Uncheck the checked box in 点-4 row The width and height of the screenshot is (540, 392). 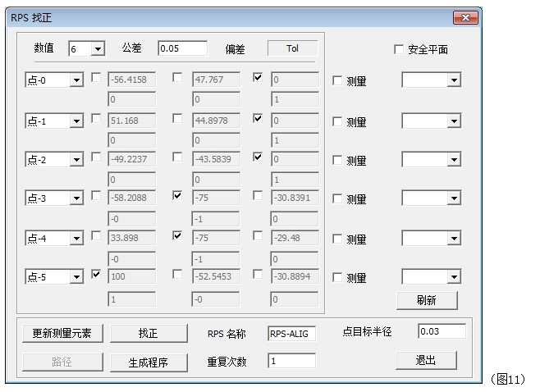point(177,235)
